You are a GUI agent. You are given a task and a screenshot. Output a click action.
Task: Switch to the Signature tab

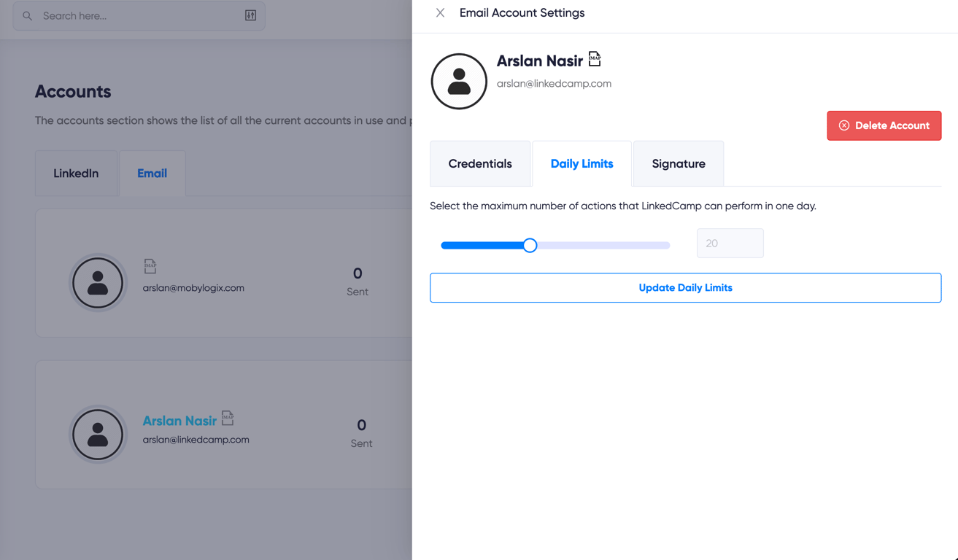pyautogui.click(x=679, y=163)
